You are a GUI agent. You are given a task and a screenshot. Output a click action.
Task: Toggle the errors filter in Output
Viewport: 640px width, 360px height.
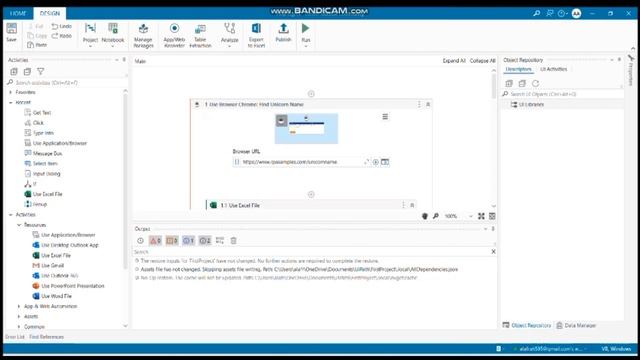pyautogui.click(x=156, y=241)
